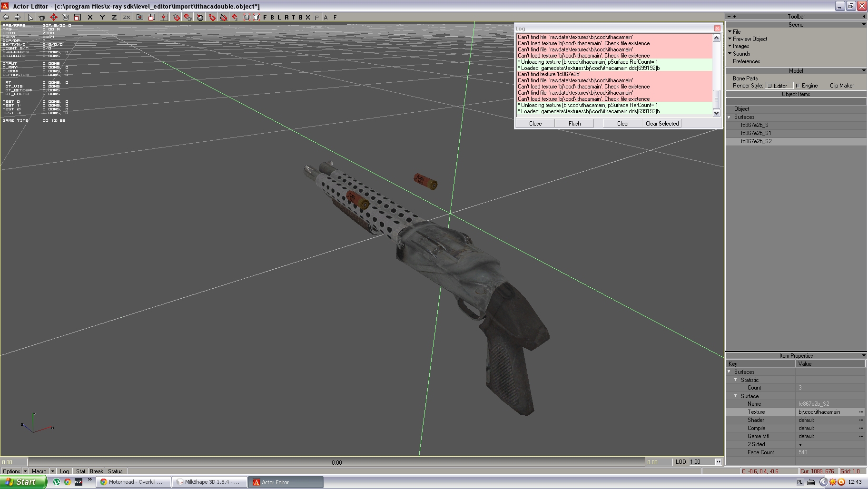Collapse the Scene panel header arrow
Viewport: 868px width, 489px height.
pyautogui.click(x=863, y=24)
